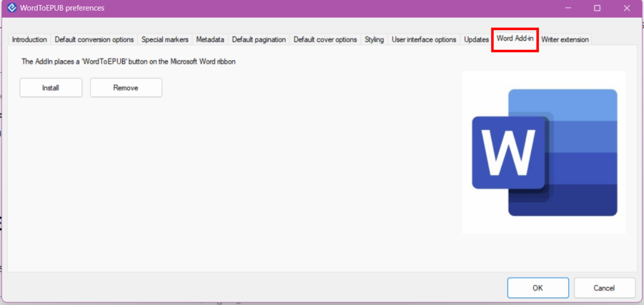Go to the Metadata tab
644x305 pixels.
pyautogui.click(x=210, y=40)
